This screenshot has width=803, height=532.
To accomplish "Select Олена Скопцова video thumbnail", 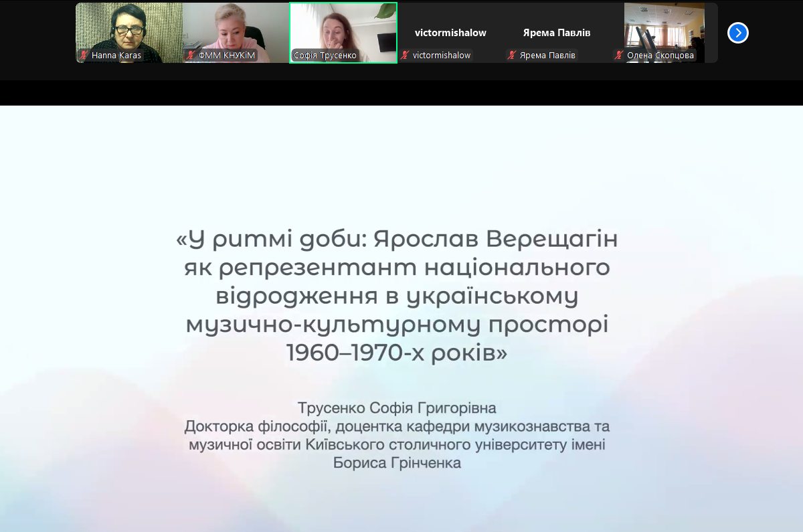I will [664, 33].
